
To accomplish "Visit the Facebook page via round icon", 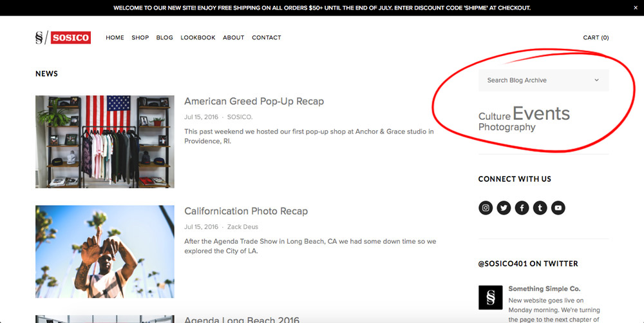I will [x=522, y=208].
